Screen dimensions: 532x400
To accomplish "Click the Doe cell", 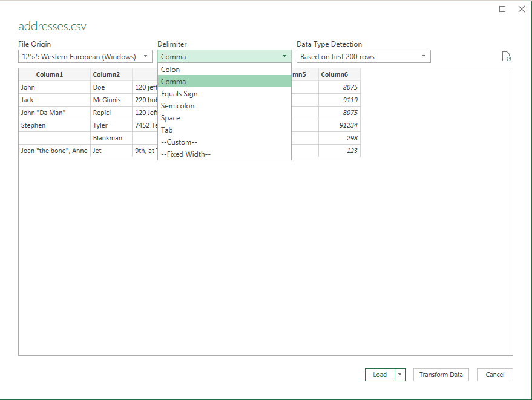I will tap(111, 87).
